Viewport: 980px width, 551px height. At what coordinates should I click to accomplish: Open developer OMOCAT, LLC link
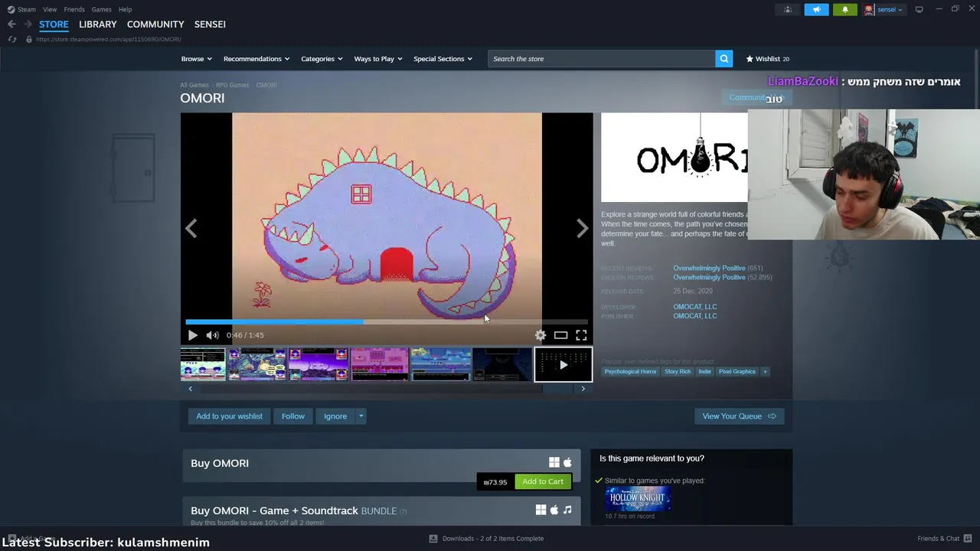pyautogui.click(x=695, y=307)
